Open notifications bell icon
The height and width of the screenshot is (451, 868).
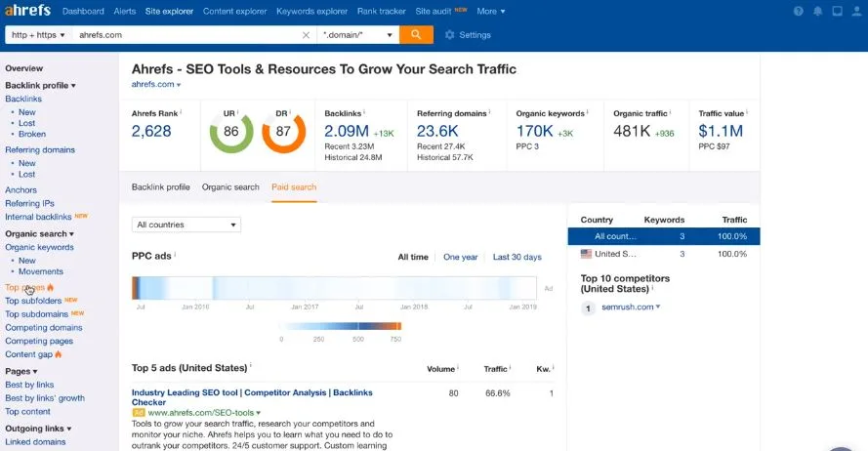(x=817, y=11)
